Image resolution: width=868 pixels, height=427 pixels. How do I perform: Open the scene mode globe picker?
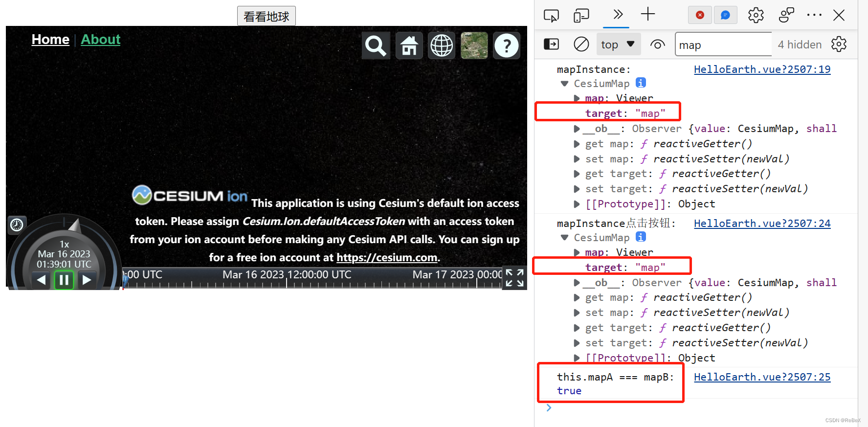coord(442,45)
